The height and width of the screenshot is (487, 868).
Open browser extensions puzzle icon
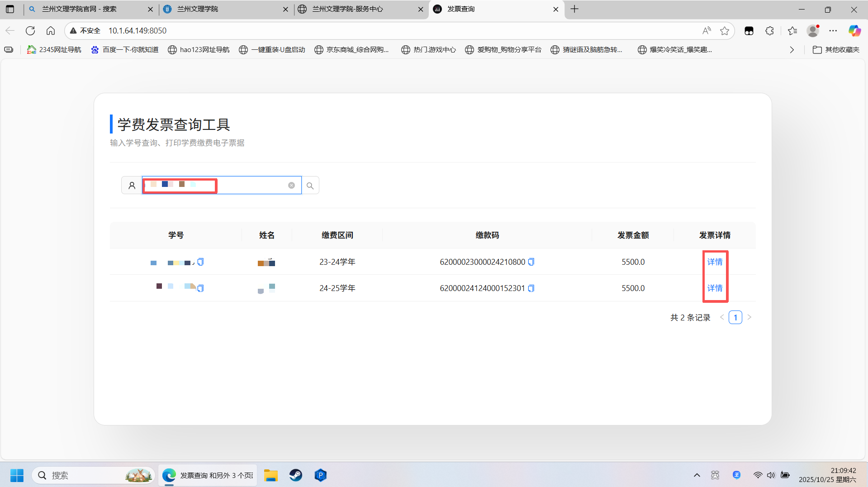[x=769, y=31]
